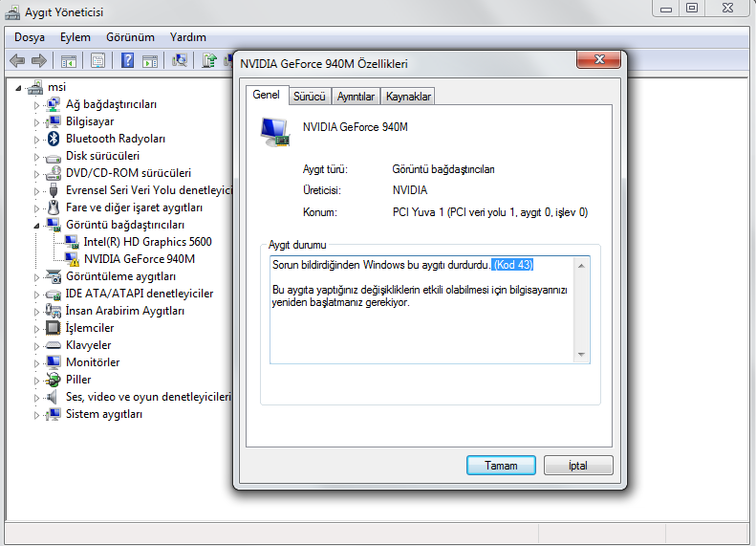Click the large display adapter icon in properties dialog
Viewport: 756px width, 546px height.
point(275,132)
